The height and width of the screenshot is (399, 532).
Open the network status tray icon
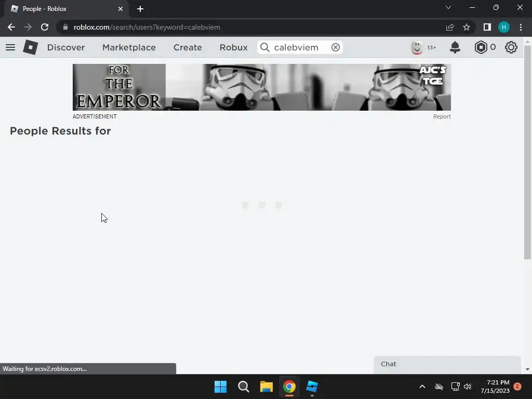tap(455, 387)
